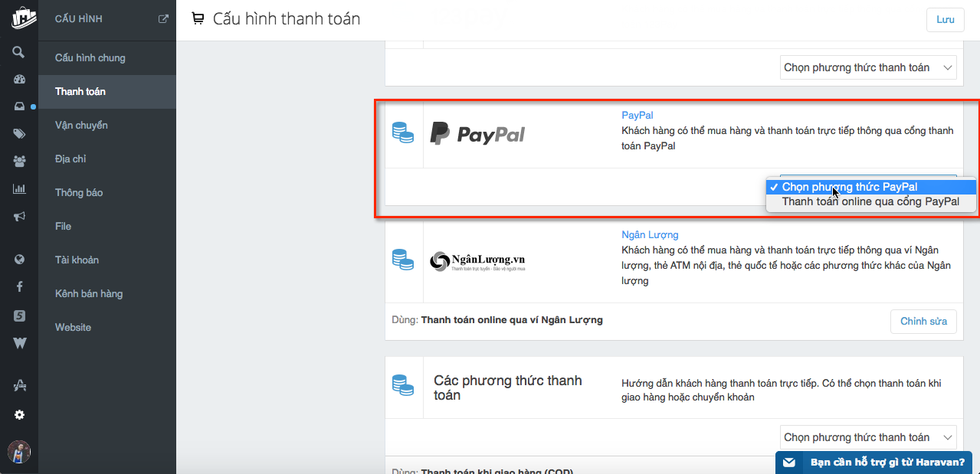The width and height of the screenshot is (980, 474).
Task: Click text Thanh toán online qua ví Ngân Lượng
Action: 512,320
